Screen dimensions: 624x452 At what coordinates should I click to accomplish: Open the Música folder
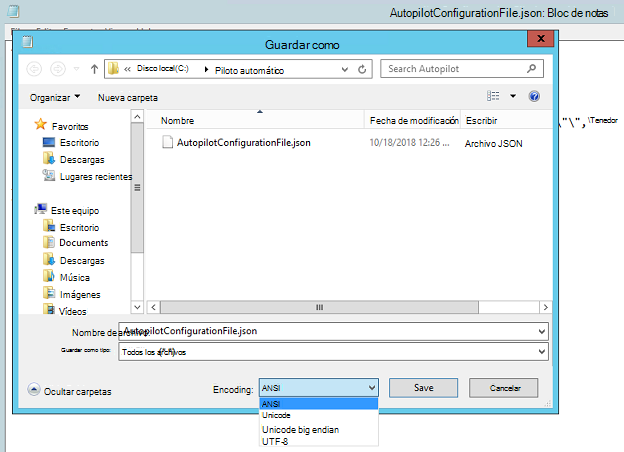click(x=75, y=277)
